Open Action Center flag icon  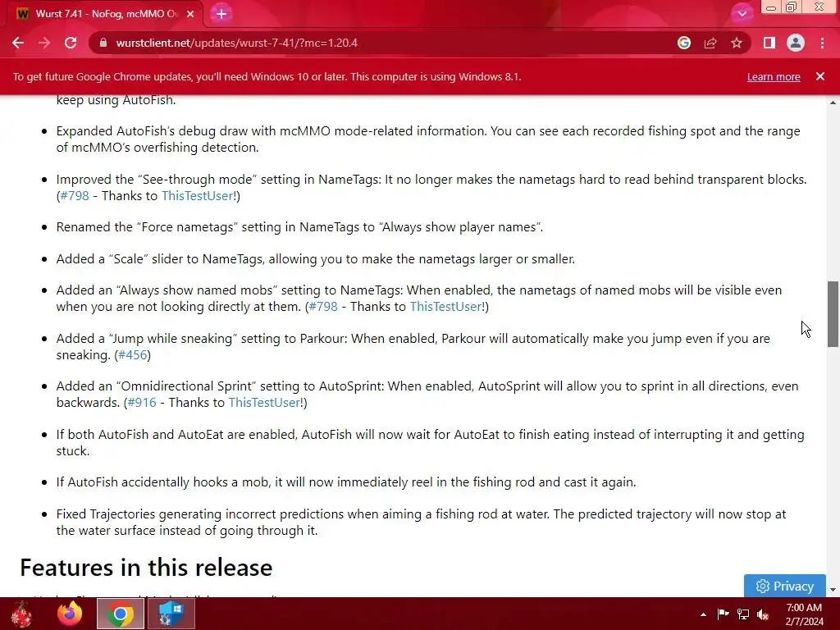click(723, 614)
